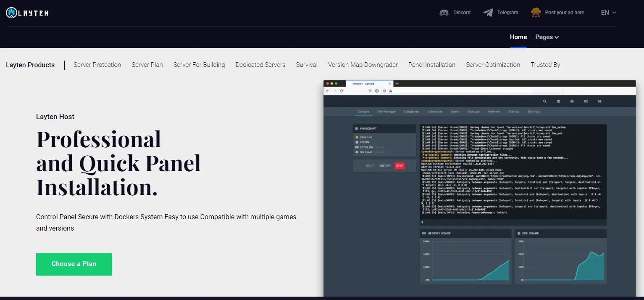Select Server Protection product tab

pos(97,65)
